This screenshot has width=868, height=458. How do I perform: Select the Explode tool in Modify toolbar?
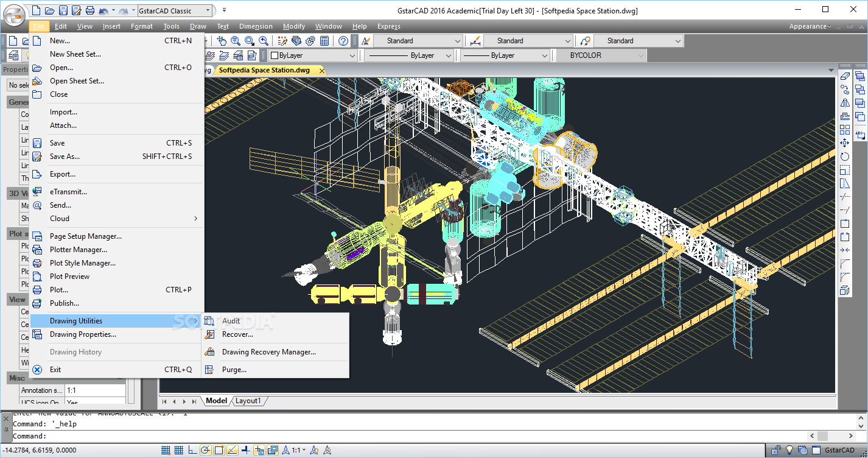[x=845, y=291]
